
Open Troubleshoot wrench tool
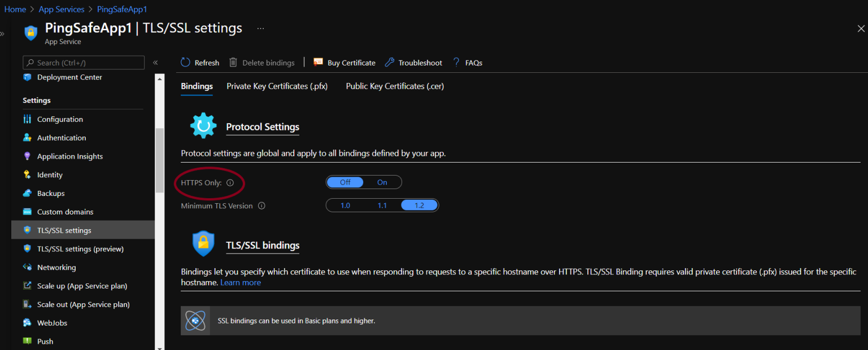[389, 63]
